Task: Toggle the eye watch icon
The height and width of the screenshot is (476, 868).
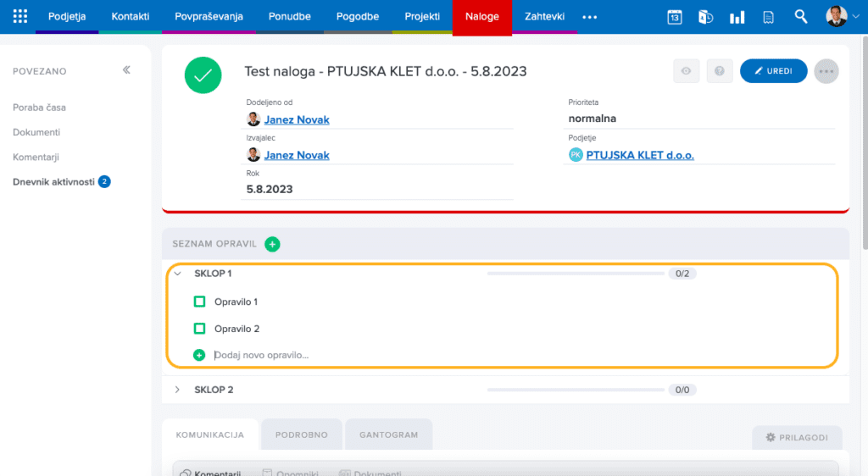Action: coord(687,71)
